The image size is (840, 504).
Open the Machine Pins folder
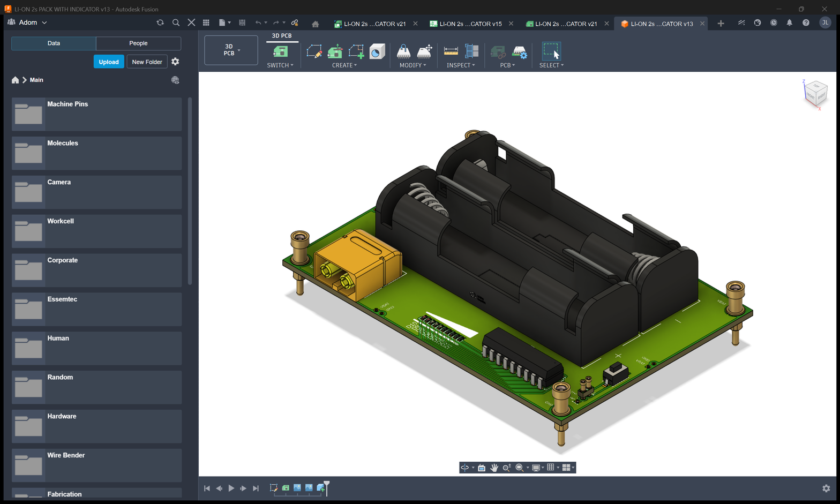click(x=96, y=114)
